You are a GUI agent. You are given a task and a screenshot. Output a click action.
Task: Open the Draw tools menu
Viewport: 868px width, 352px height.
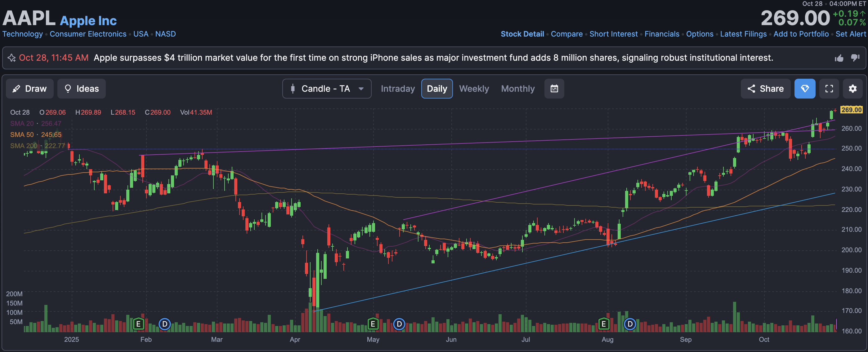tap(30, 89)
